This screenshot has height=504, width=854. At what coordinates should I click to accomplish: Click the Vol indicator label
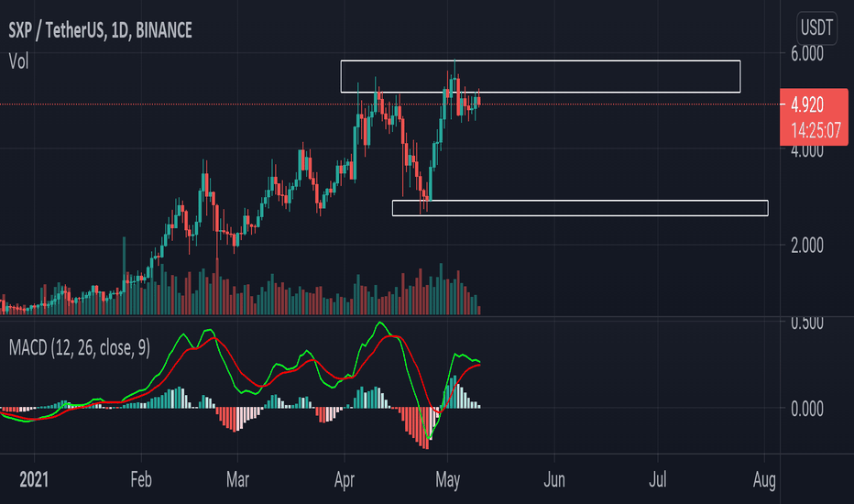(x=18, y=61)
